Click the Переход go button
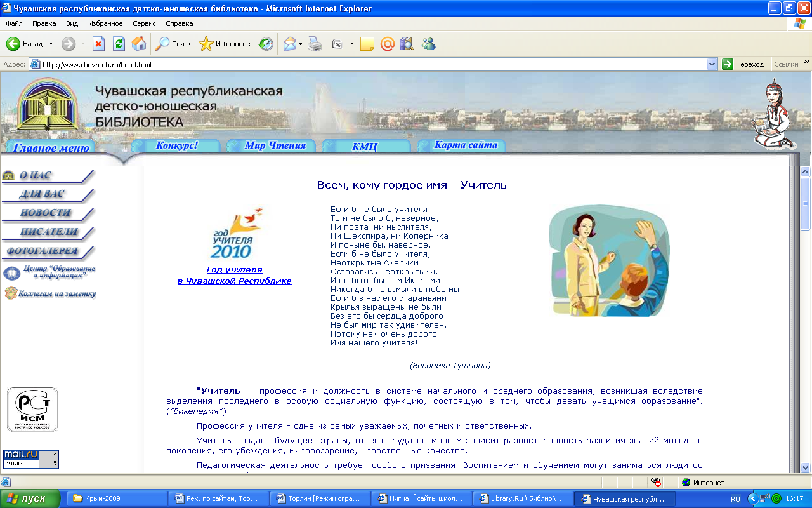 pos(743,64)
